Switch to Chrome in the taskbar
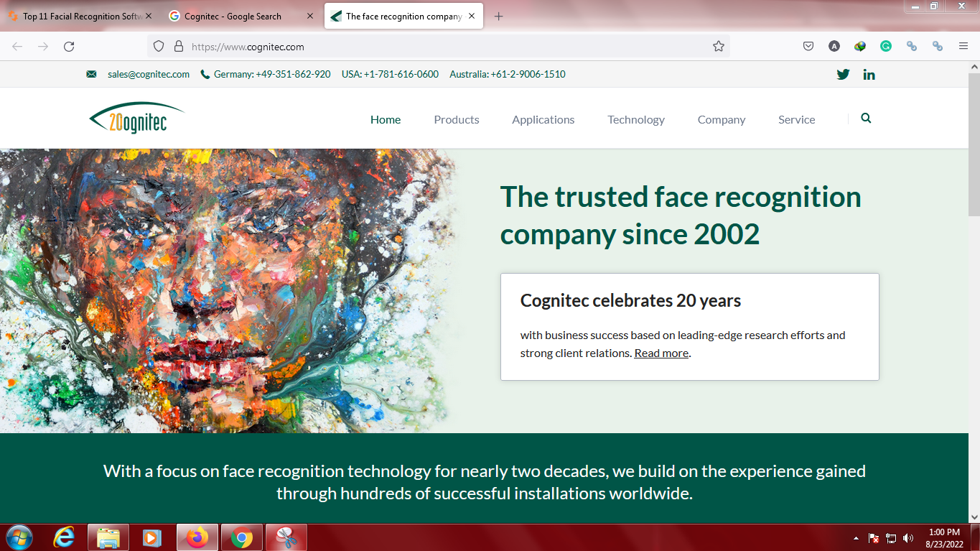This screenshot has height=551, width=980. click(242, 537)
